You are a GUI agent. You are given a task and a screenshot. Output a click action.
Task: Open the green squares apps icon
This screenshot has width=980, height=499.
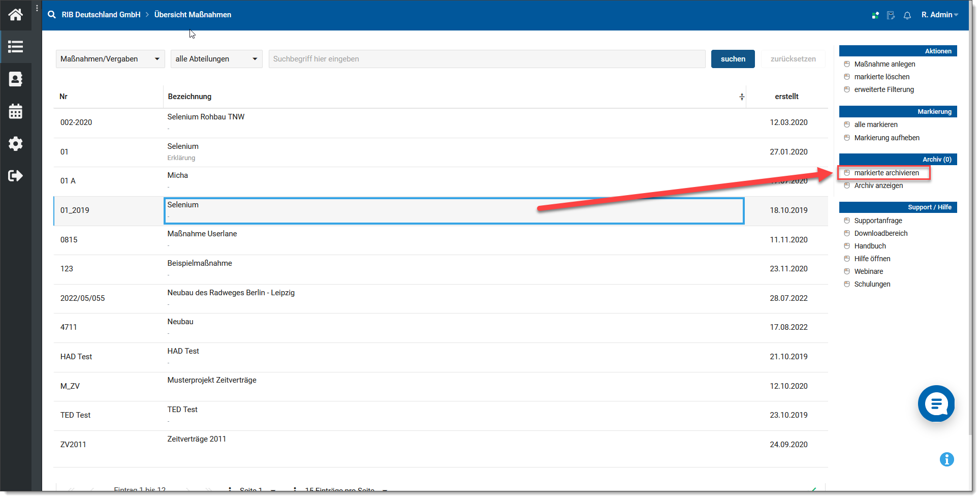pyautogui.click(x=875, y=15)
